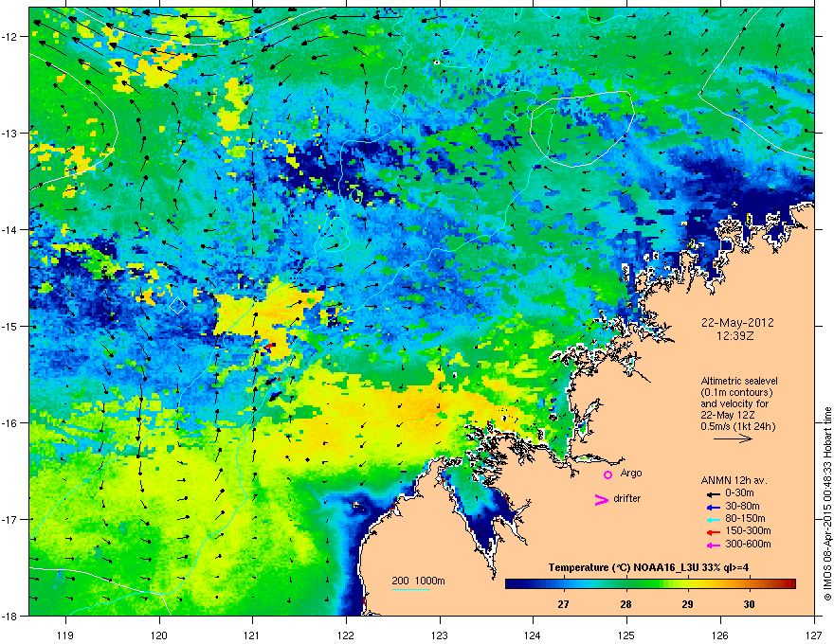The height and width of the screenshot is (644, 834).
Task: Click the 28 tick label under color bar
Action: coord(625,604)
